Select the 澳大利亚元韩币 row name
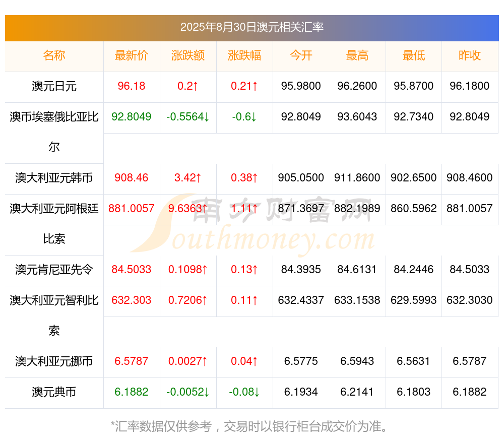This screenshot has height=442, width=504. tap(54, 178)
